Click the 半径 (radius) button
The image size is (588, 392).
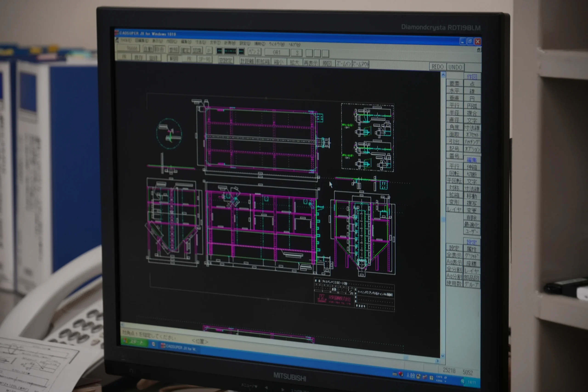(x=455, y=113)
